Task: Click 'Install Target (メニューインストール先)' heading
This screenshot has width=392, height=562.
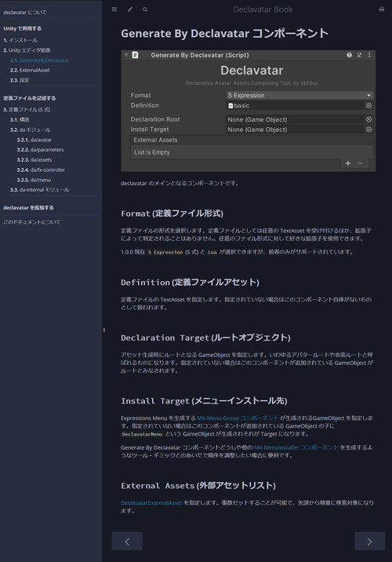Action: (204, 401)
